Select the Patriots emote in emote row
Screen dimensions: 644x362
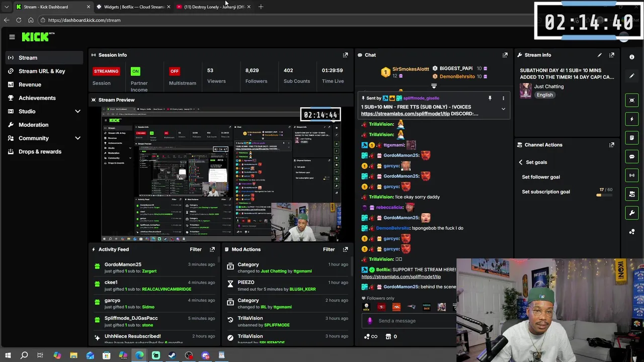click(x=412, y=307)
